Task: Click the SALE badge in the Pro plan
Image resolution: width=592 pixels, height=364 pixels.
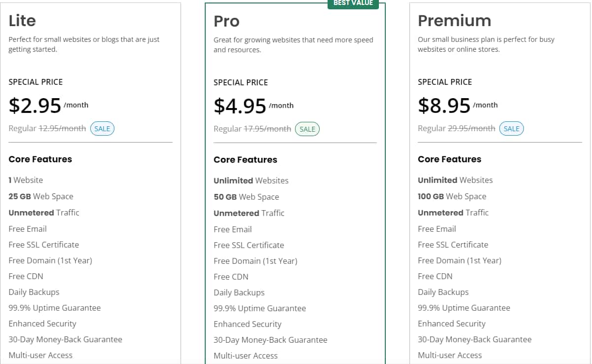Action: [x=307, y=129]
